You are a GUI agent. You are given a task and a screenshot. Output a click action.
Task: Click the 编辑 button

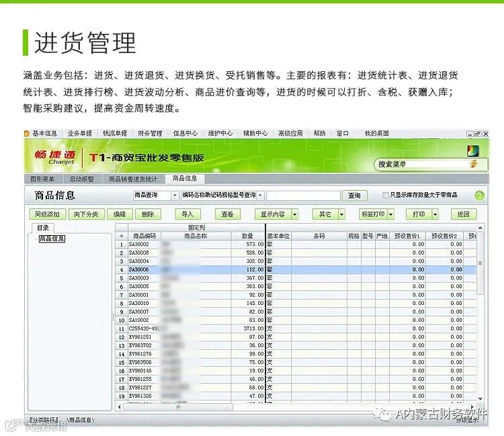pyautogui.click(x=120, y=214)
